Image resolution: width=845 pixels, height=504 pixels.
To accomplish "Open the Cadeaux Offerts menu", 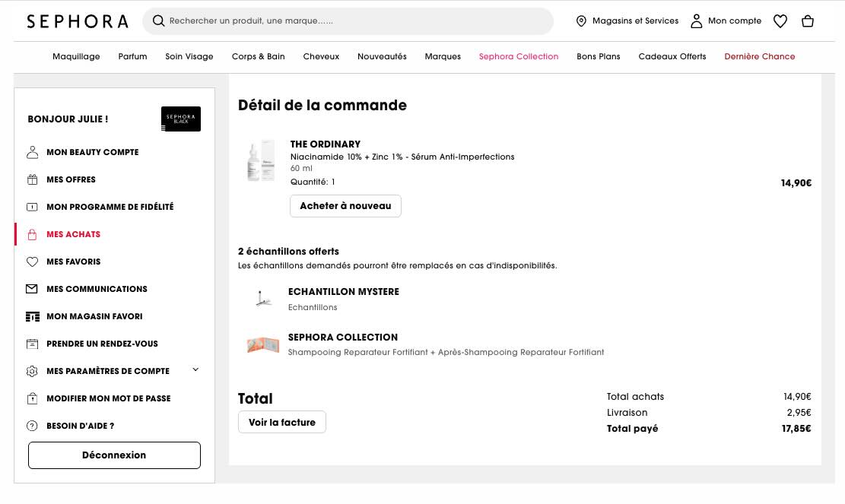I will point(672,56).
